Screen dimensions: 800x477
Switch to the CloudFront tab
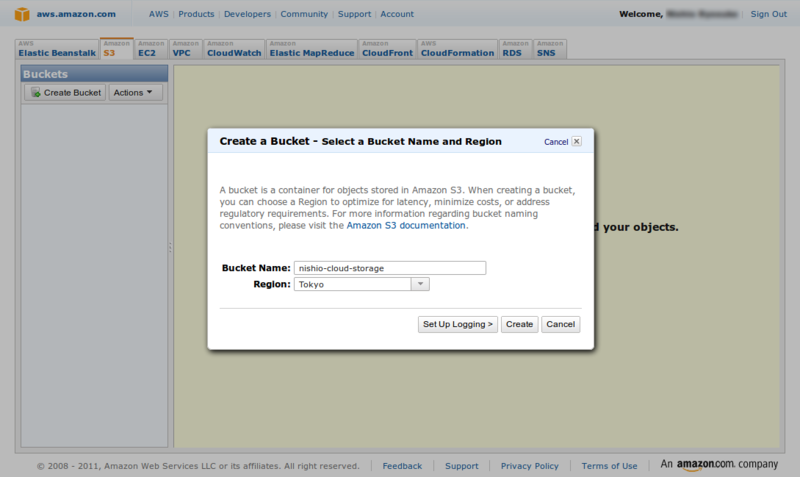387,49
